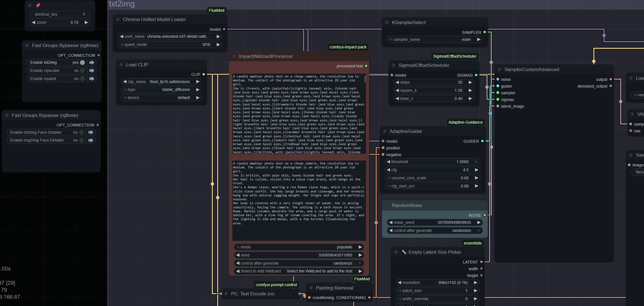Open the unet_name model dropdown
Screen dimensions: 644x306
170,36
